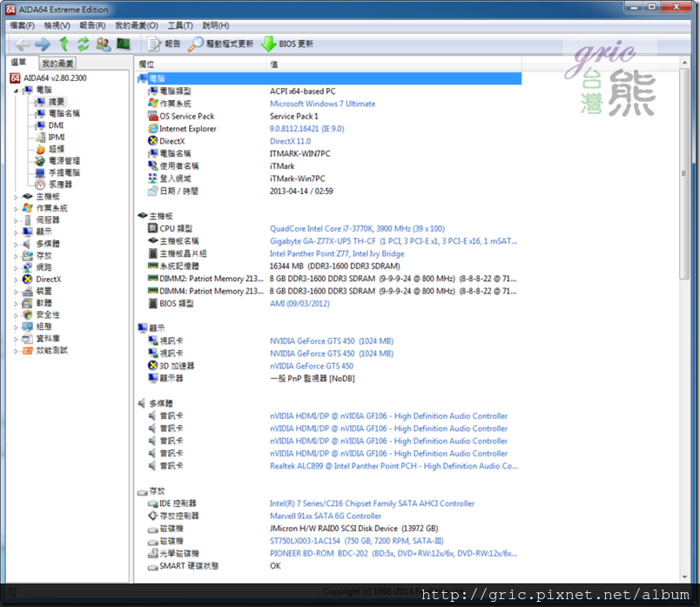Viewport: 700px width, 607px height.
Task: Expand the 多媒體 node arrow
Action: [16, 245]
